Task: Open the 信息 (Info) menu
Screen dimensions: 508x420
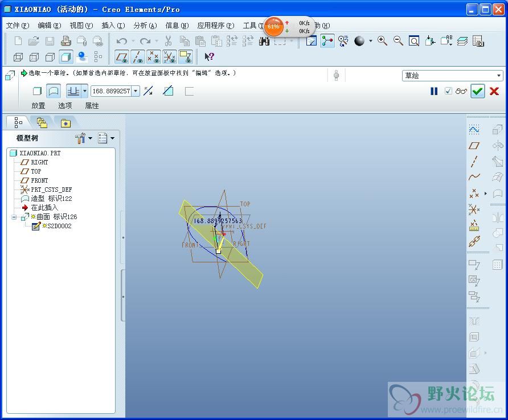Action: (177, 25)
